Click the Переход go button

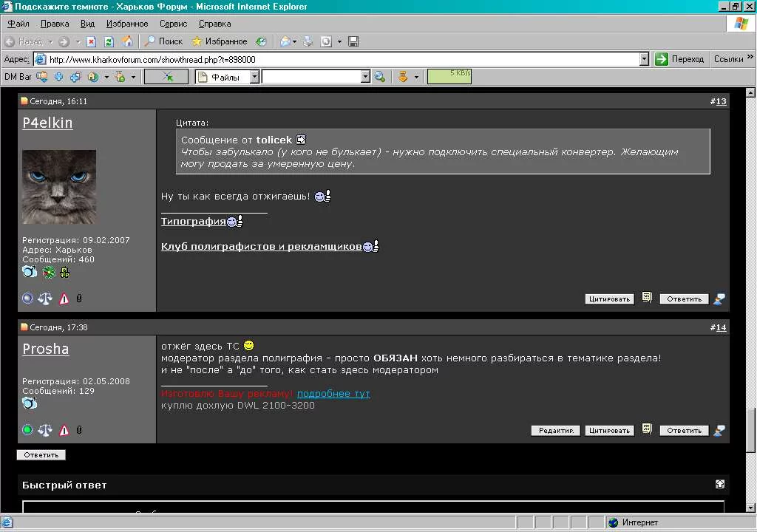(679, 59)
